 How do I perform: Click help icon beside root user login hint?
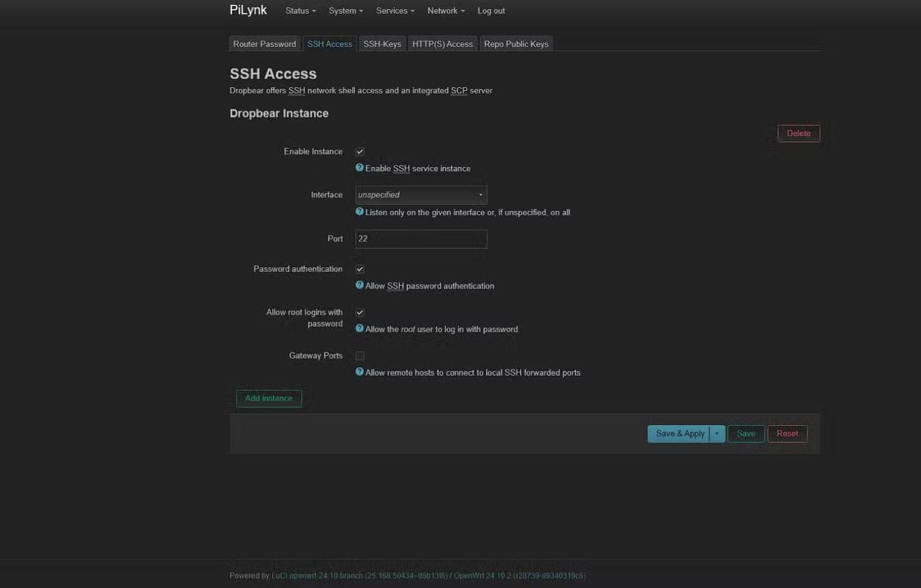click(359, 328)
